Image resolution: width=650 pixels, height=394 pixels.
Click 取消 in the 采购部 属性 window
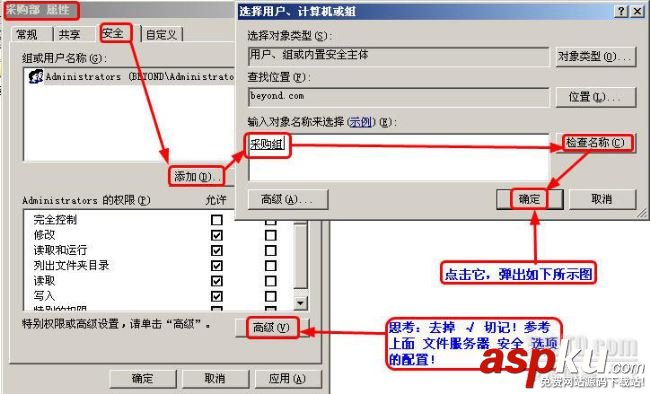point(215,378)
